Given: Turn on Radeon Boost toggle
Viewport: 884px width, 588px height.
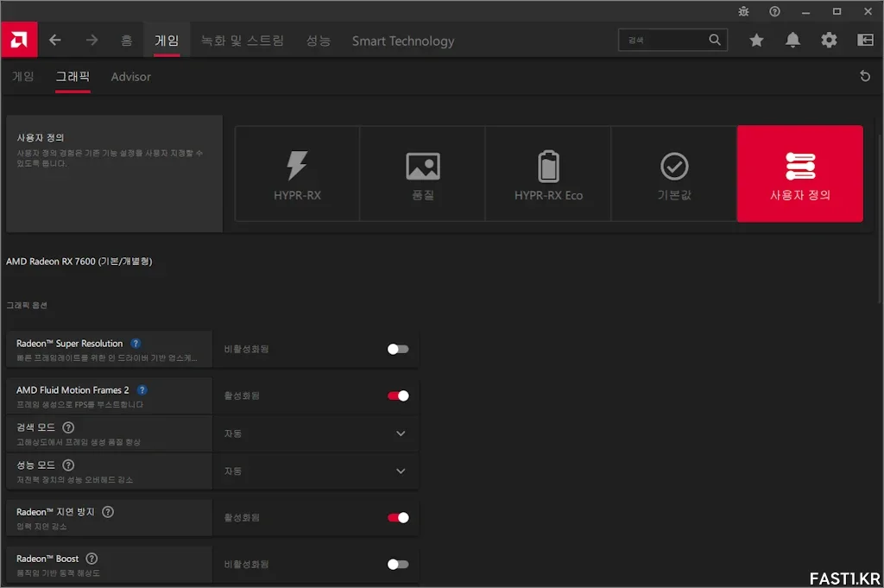Looking at the screenshot, I should coord(398,565).
